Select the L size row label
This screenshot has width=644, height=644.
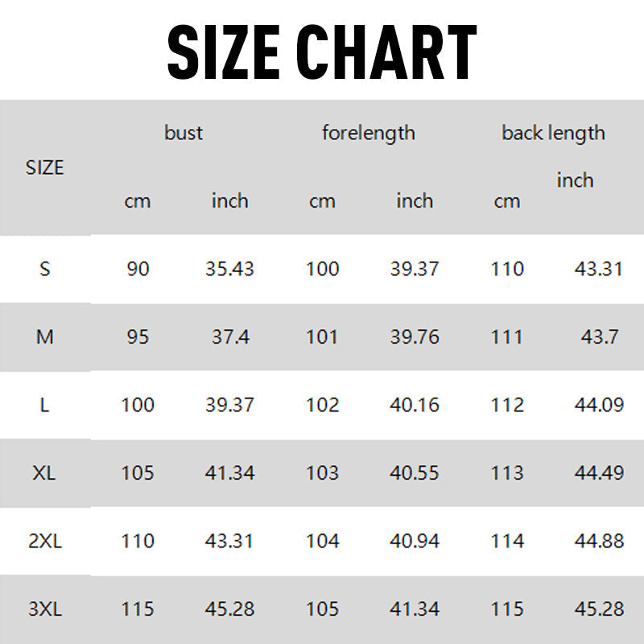click(x=44, y=405)
